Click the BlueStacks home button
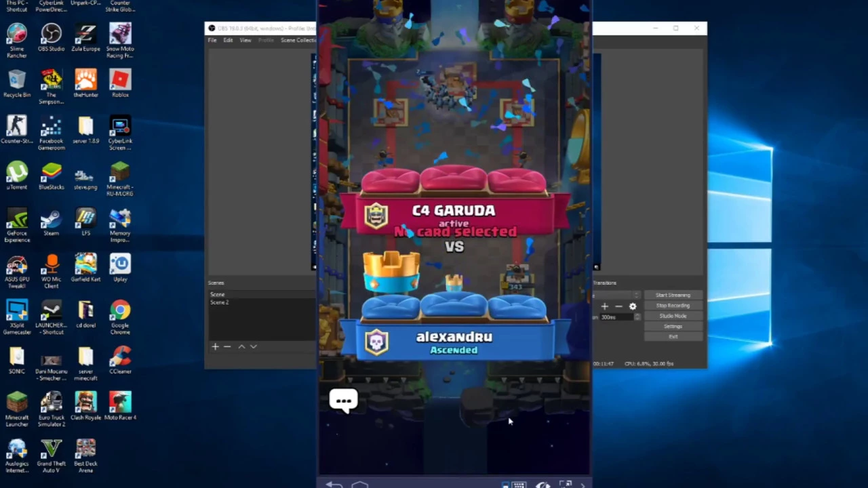Viewport: 868px width, 488px height. 360,484
